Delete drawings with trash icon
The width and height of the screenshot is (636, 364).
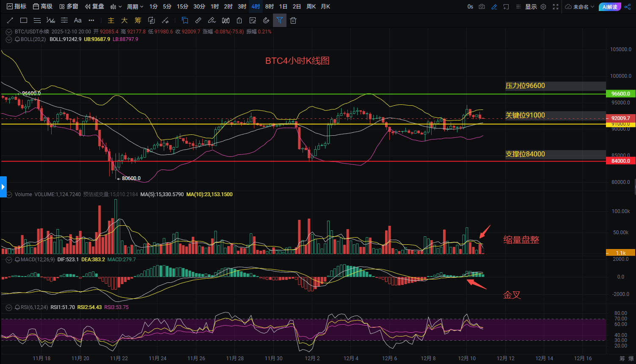[x=293, y=20]
